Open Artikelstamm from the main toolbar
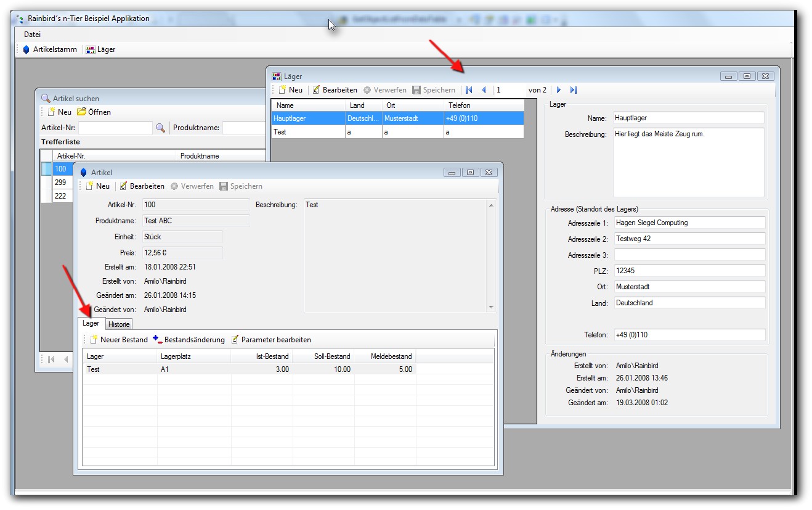 [50, 49]
